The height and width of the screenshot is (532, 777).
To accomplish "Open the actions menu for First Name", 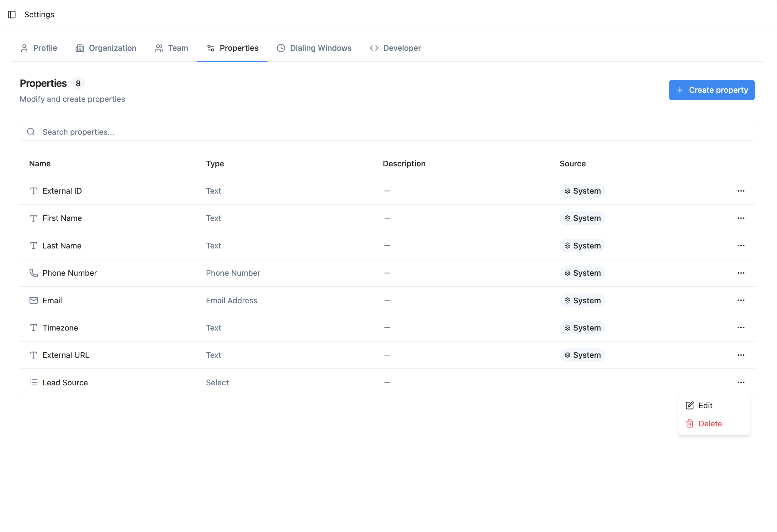I will 741,218.
